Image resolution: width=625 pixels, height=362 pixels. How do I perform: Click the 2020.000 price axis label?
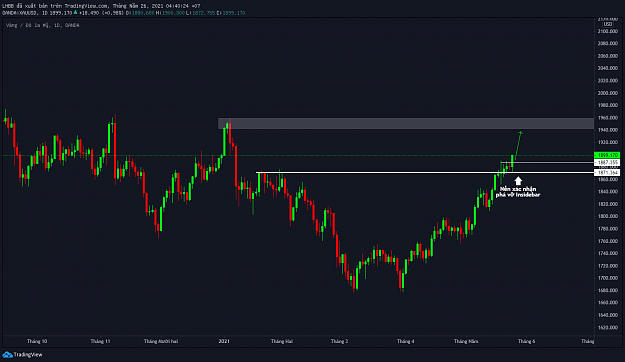click(x=608, y=81)
